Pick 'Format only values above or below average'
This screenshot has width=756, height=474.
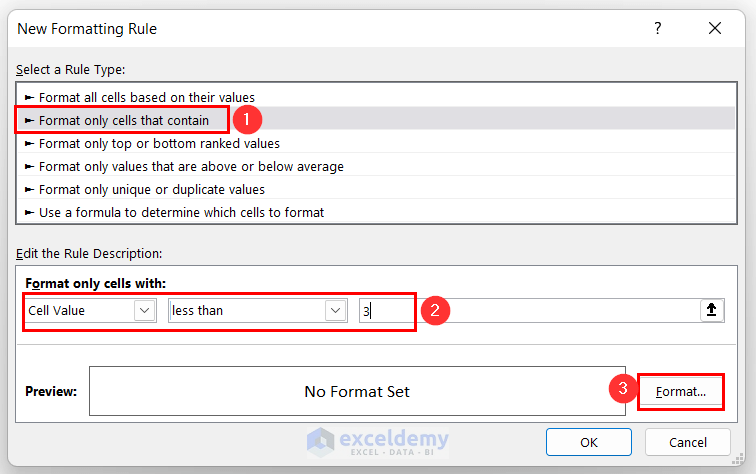coord(191,166)
